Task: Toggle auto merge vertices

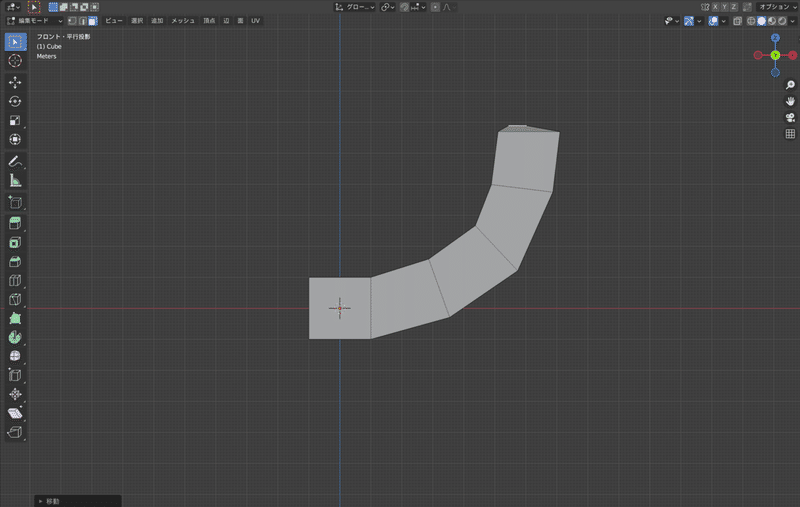Action: coord(747,7)
